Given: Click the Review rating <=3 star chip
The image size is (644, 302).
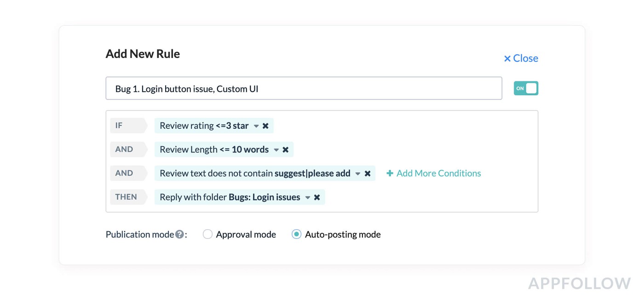Looking at the screenshot, I should click(x=204, y=126).
